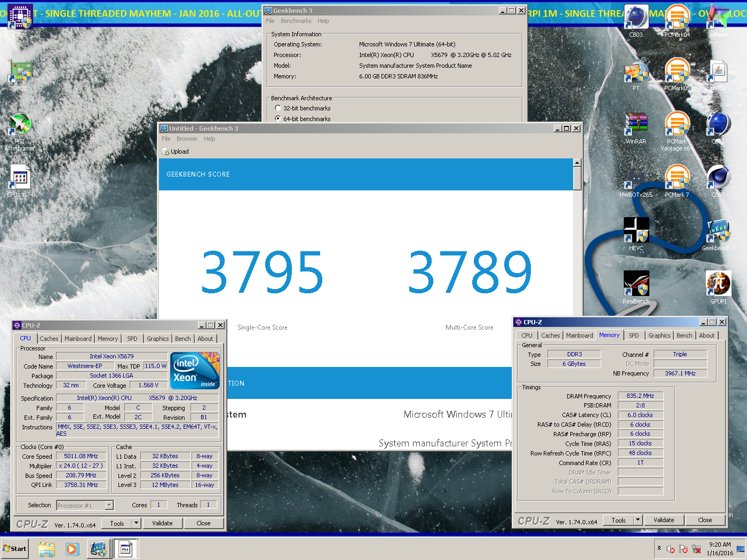Image resolution: width=747 pixels, height=560 pixels.
Task: Click the Core Voltage value 1.568 V
Action: point(148,385)
